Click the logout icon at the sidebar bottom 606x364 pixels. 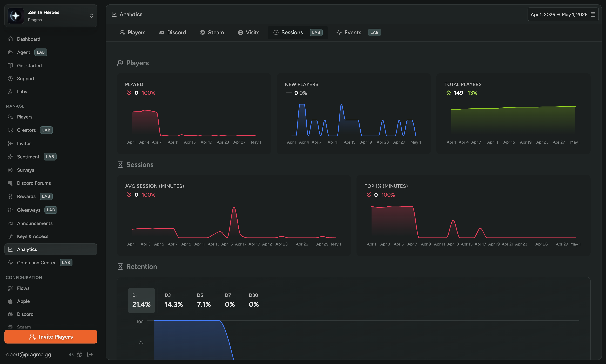pos(90,354)
